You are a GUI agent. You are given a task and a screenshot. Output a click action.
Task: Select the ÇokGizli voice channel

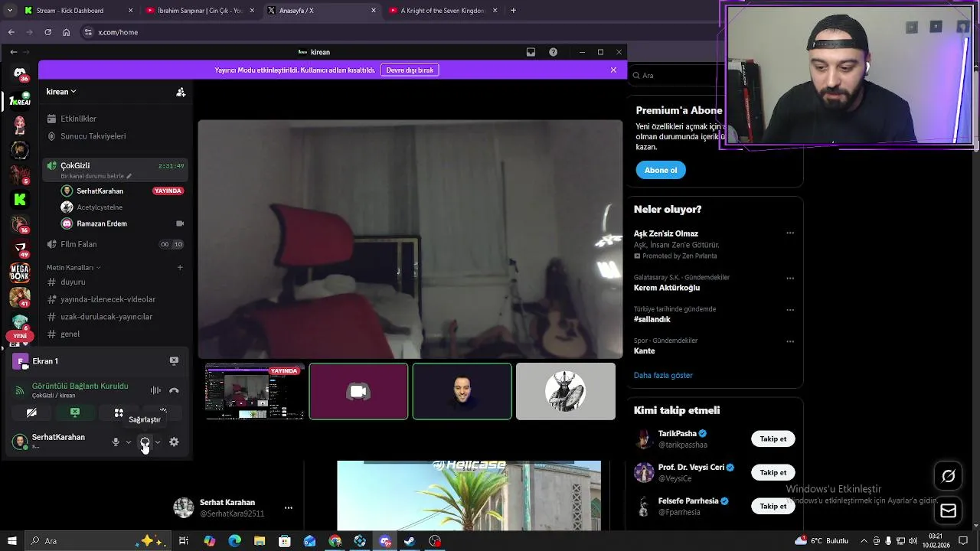coord(115,170)
